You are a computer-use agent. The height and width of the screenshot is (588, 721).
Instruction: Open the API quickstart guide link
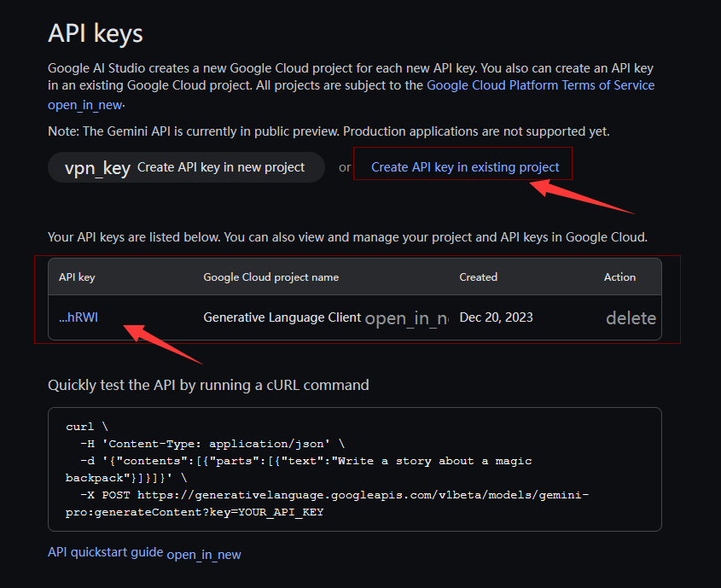click(105, 552)
